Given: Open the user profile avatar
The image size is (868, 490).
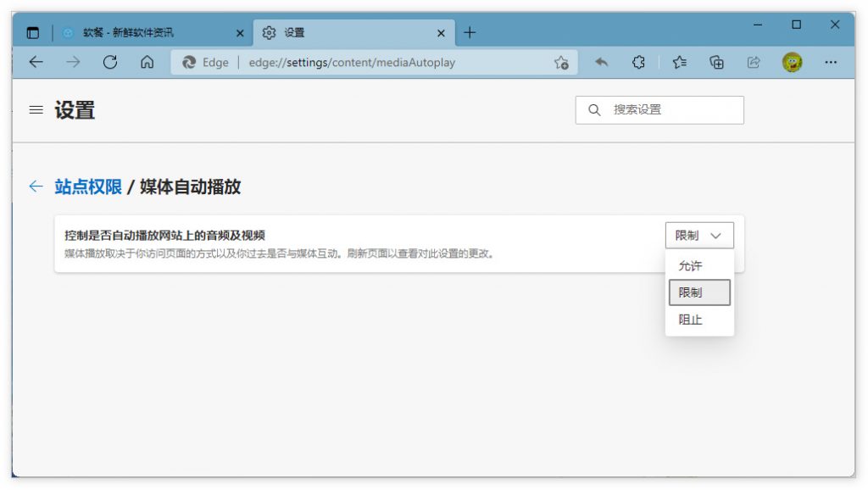Looking at the screenshot, I should [792, 62].
